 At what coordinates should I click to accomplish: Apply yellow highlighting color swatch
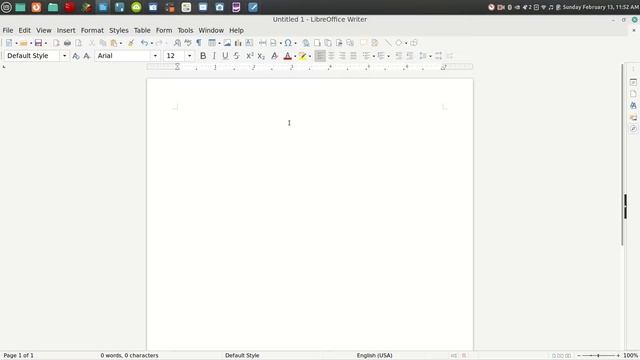tap(302, 56)
